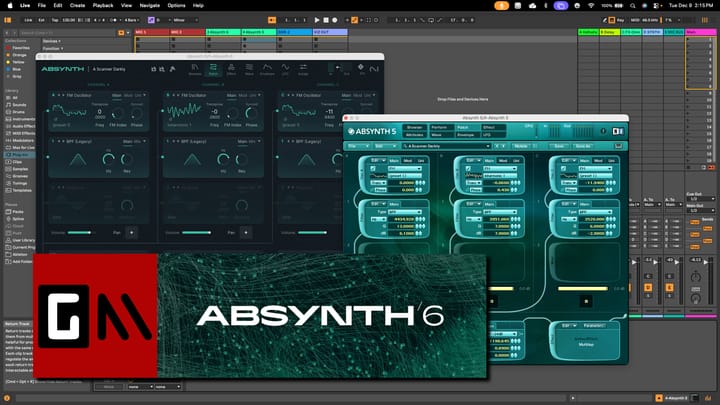The width and height of the screenshot is (720, 405).
Task: Switch to Browser tab in Absynth 5
Action: (414, 127)
